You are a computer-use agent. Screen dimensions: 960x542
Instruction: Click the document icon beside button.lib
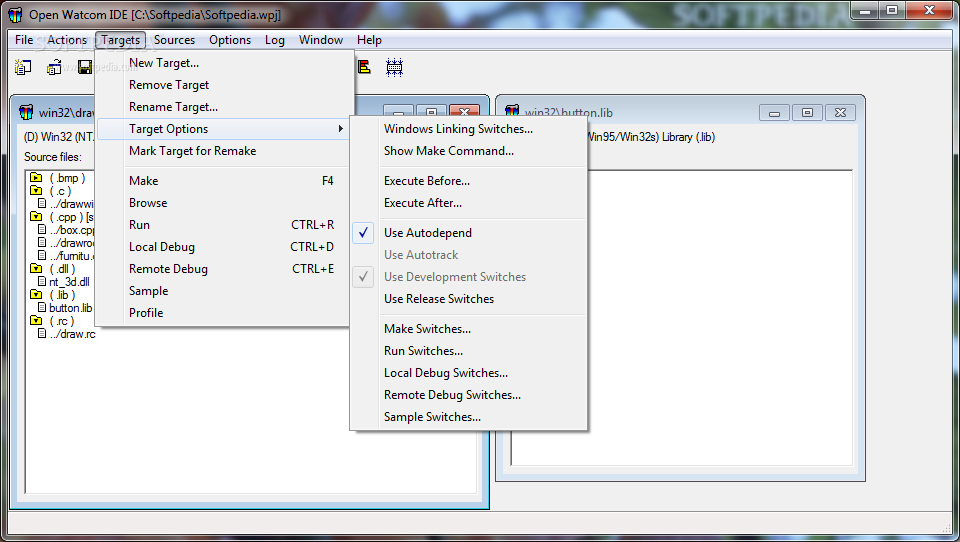click(x=42, y=307)
